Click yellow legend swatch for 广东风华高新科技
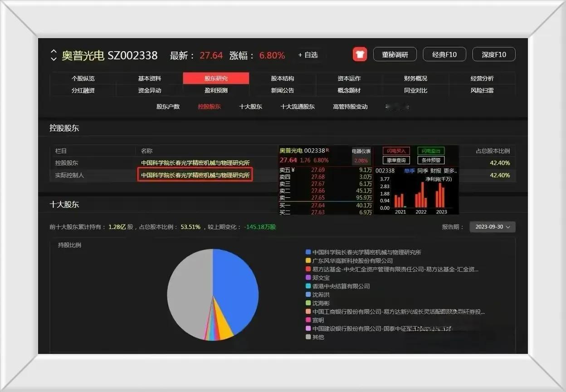Screen dimensions: 566x392 (x=308, y=261)
